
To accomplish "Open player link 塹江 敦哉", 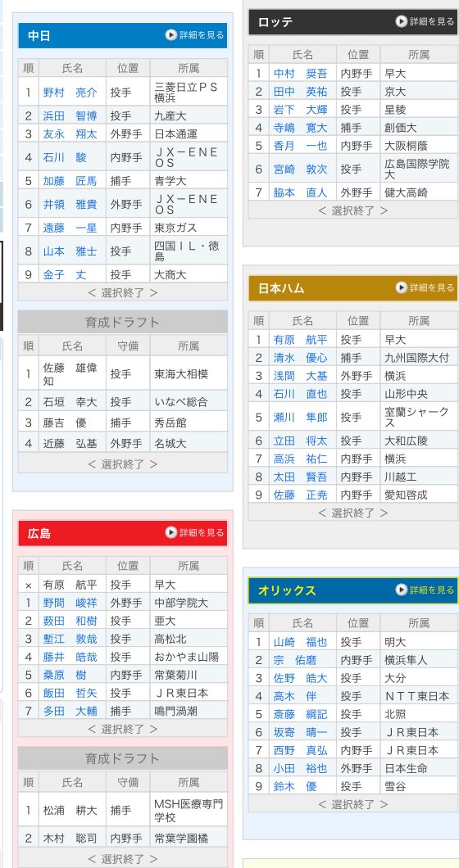I will click(x=70, y=639).
